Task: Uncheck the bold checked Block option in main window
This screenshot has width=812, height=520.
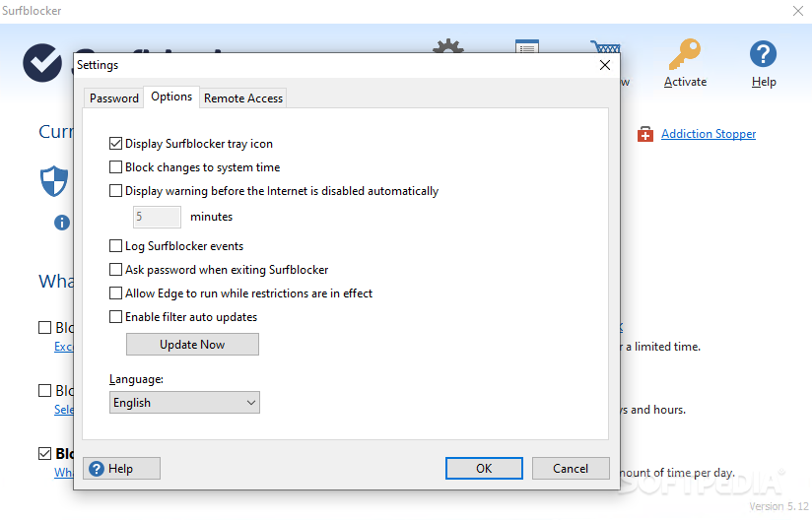Action: click(x=45, y=454)
